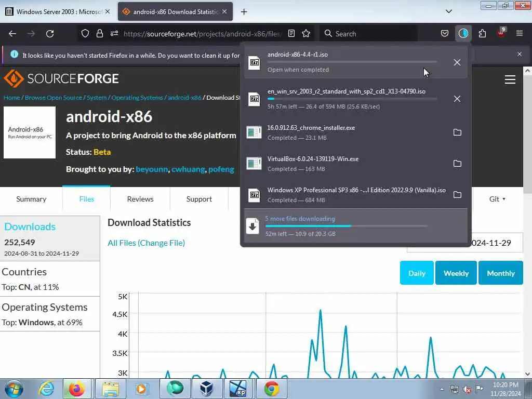Image resolution: width=532 pixels, height=399 pixels.
Task: Show Windows XP Professional ISO in folder
Action: click(457, 195)
